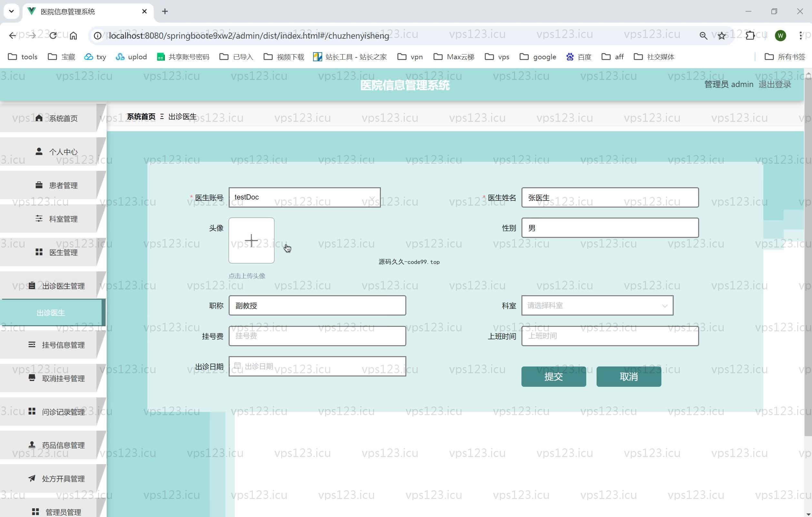Open a new browser tab
812x517 pixels.
(165, 12)
